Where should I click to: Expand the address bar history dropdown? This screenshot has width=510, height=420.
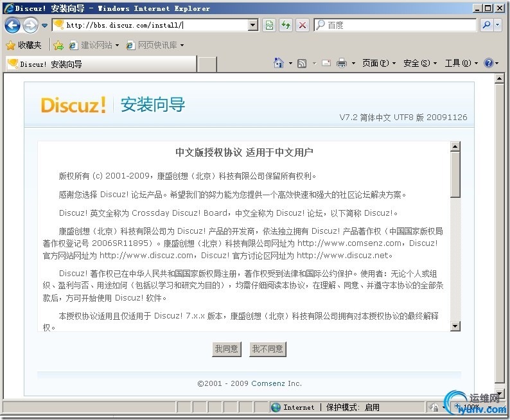[253, 25]
